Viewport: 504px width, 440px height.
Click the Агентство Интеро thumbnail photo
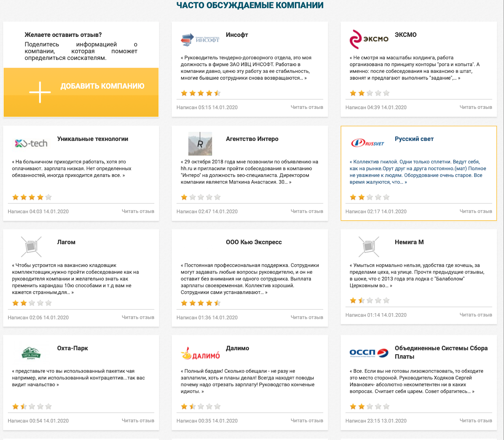pos(200,144)
